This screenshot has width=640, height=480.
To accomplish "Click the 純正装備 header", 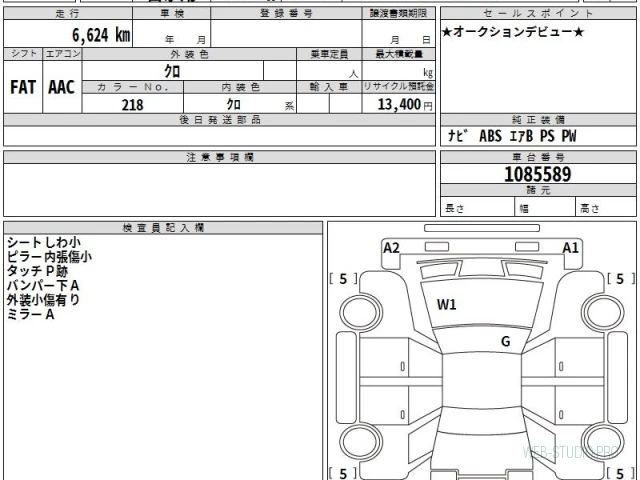I will 538,120.
